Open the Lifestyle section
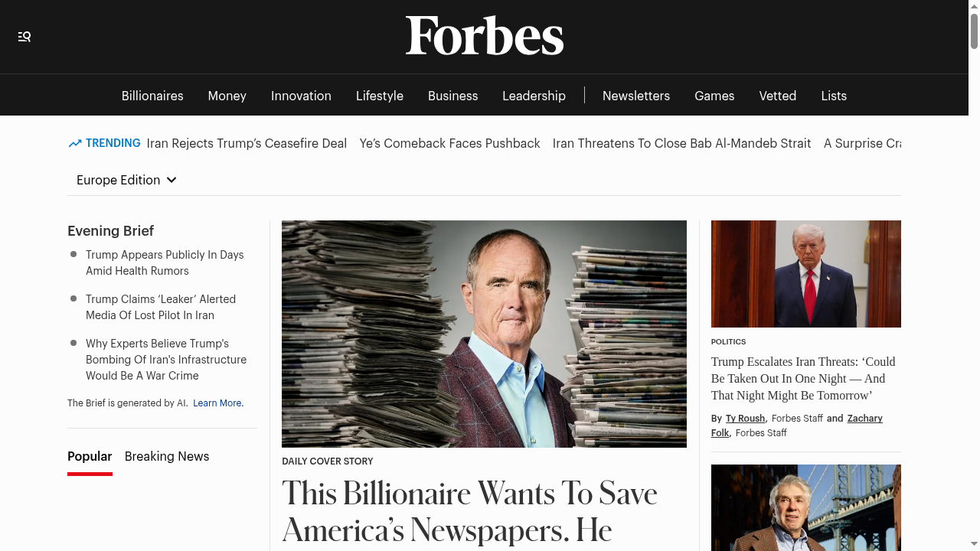The height and width of the screenshot is (551, 980). tap(379, 96)
